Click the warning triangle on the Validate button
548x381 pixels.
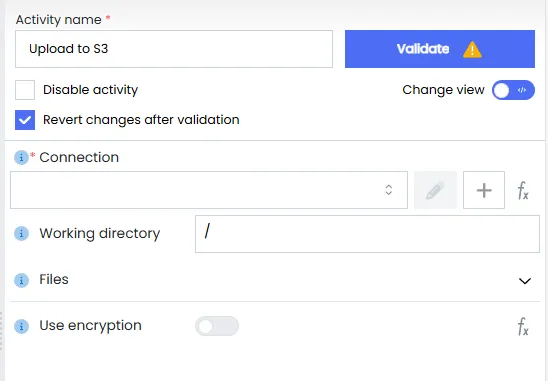click(472, 50)
